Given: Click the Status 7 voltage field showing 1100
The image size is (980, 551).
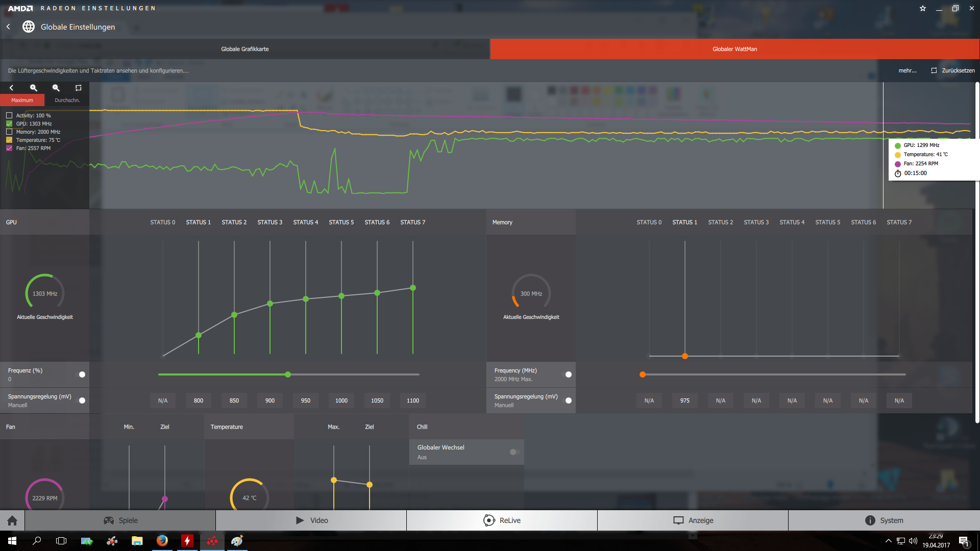Looking at the screenshot, I should point(412,400).
